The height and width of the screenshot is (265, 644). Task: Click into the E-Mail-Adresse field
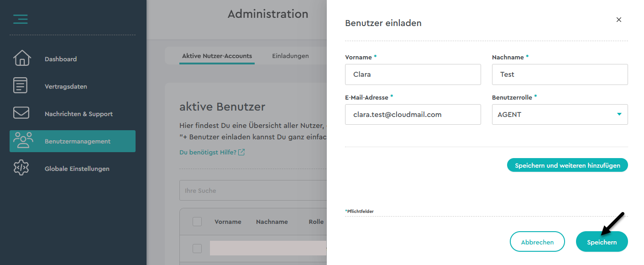(413, 115)
